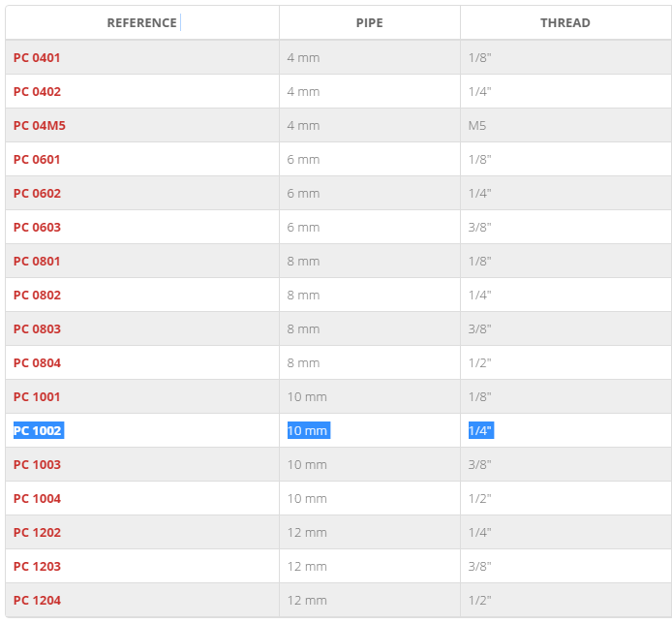Open the PC 0603 reference
Image resolution: width=672 pixels, height=624 pixels.
click(x=38, y=227)
